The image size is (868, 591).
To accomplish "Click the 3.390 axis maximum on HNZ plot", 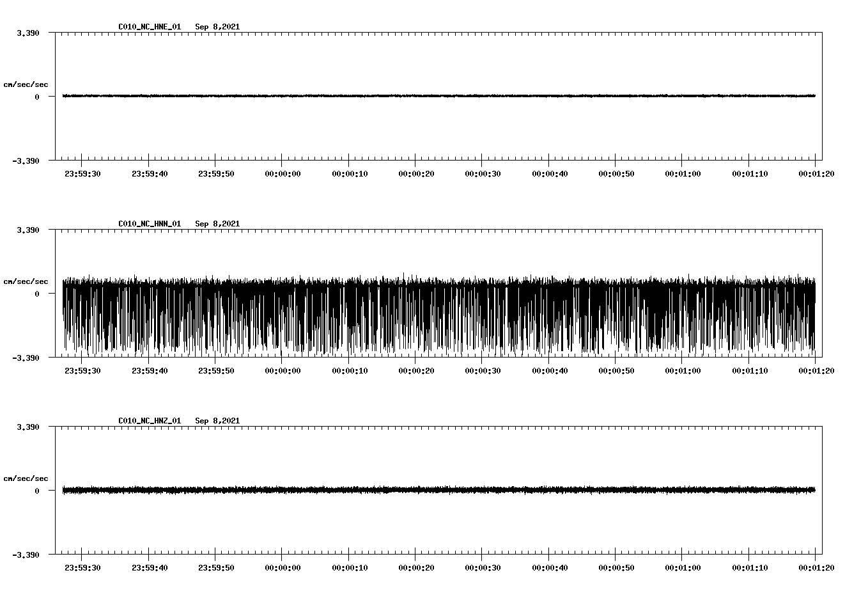I will tap(27, 427).
